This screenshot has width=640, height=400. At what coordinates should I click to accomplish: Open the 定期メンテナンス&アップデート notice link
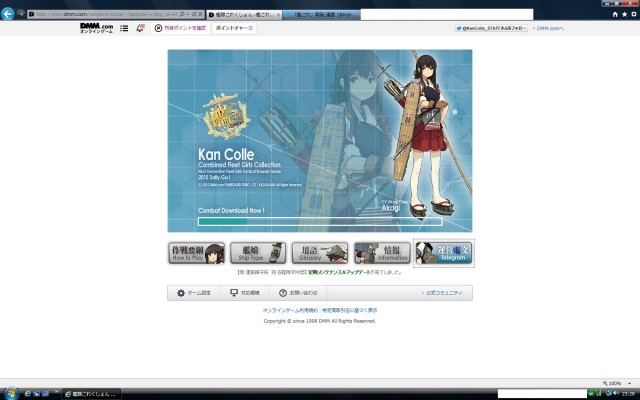338,272
